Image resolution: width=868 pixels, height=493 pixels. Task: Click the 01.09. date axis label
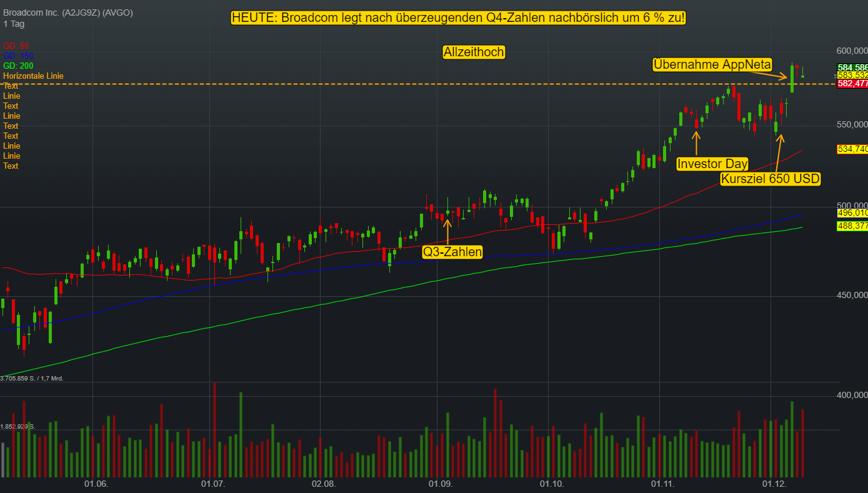coord(440,484)
